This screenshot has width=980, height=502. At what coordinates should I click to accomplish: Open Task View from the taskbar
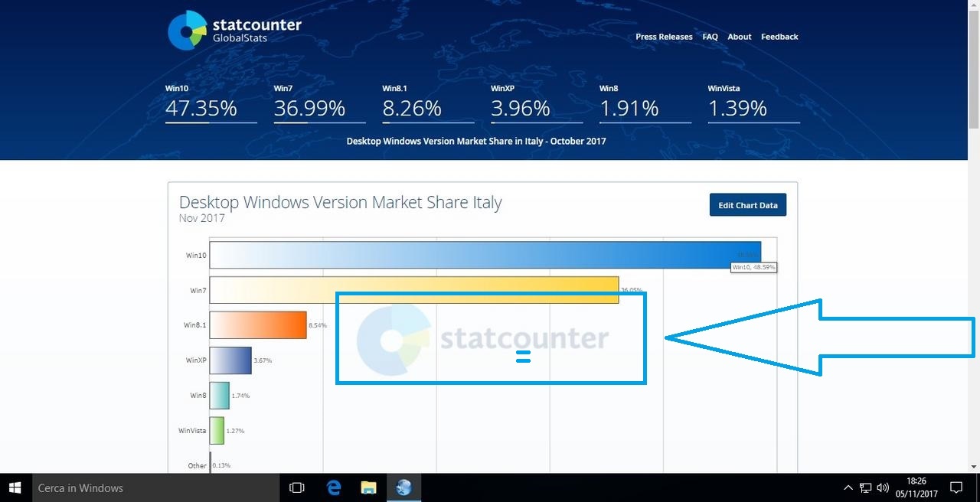pos(297,487)
